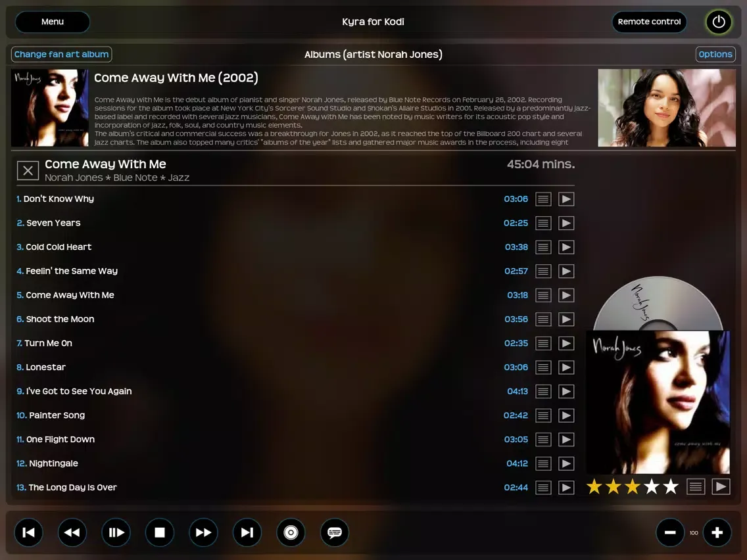
Task: Click total time 45:04 mins.
Action: click(x=541, y=164)
